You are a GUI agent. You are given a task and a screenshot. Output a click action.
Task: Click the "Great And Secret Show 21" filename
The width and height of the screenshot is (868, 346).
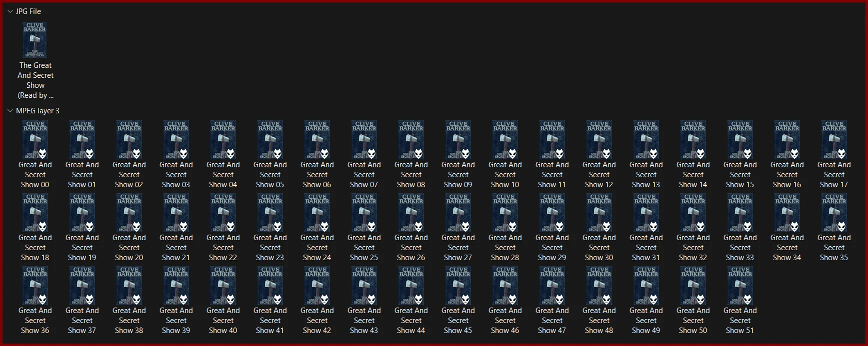click(x=176, y=248)
